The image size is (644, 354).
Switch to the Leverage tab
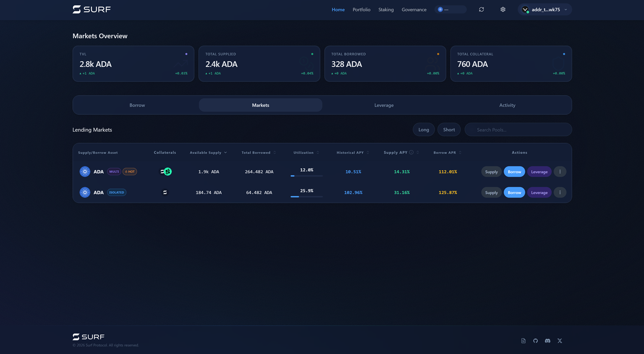click(384, 105)
